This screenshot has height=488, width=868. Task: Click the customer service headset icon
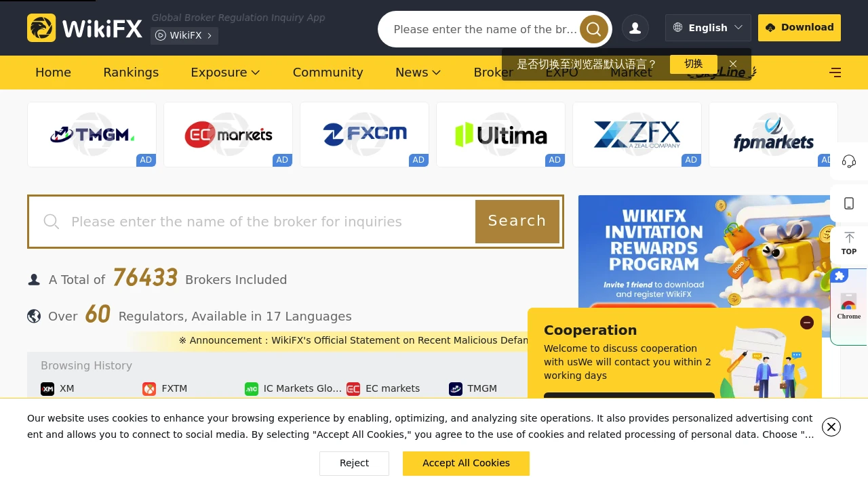pyautogui.click(x=849, y=161)
